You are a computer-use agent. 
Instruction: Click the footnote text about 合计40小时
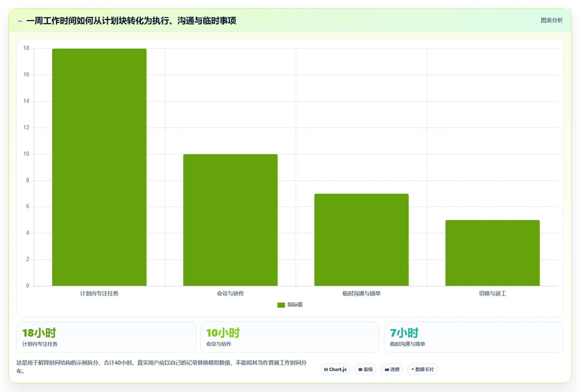(x=162, y=367)
